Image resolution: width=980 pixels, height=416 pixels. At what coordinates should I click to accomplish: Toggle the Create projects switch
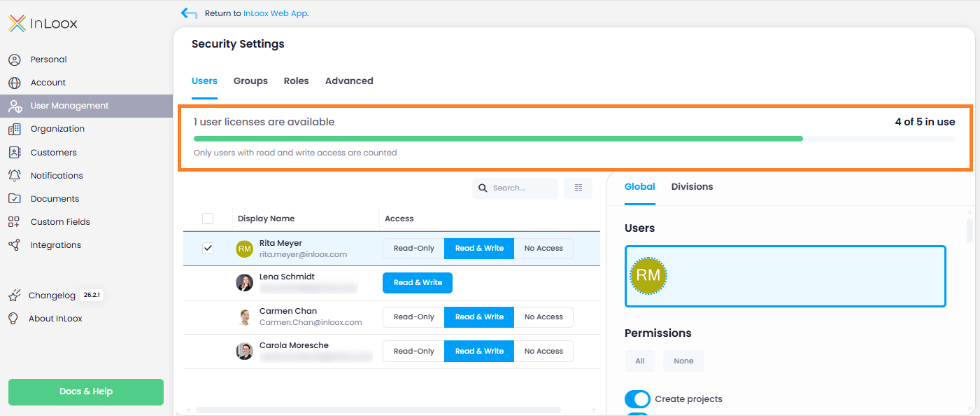(637, 399)
